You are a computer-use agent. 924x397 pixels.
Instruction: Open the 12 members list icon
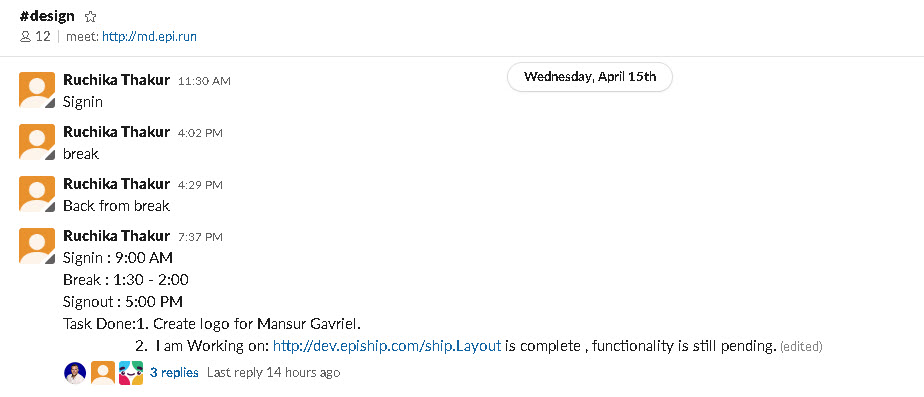(25, 37)
